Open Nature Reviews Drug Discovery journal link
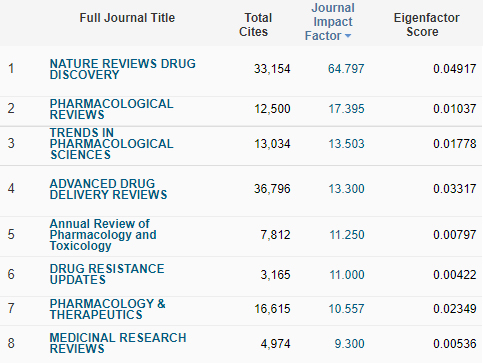Screen dimensions: 483x363 click(x=123, y=69)
